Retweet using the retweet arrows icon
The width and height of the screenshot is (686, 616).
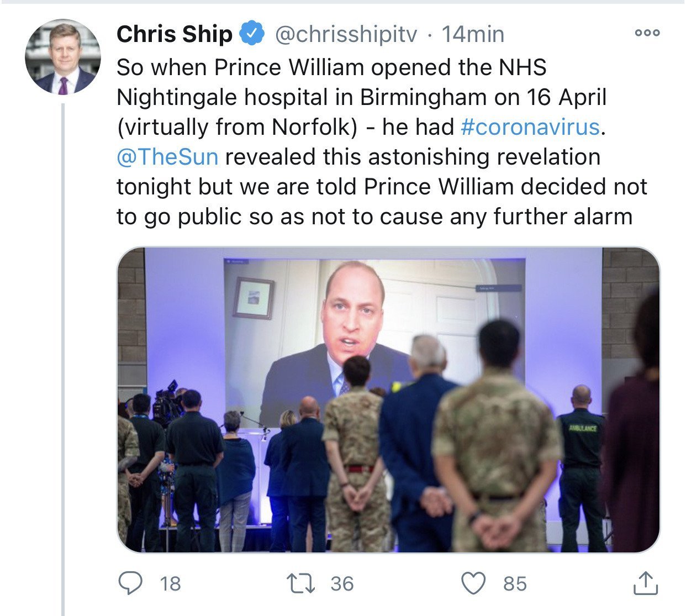point(301,583)
